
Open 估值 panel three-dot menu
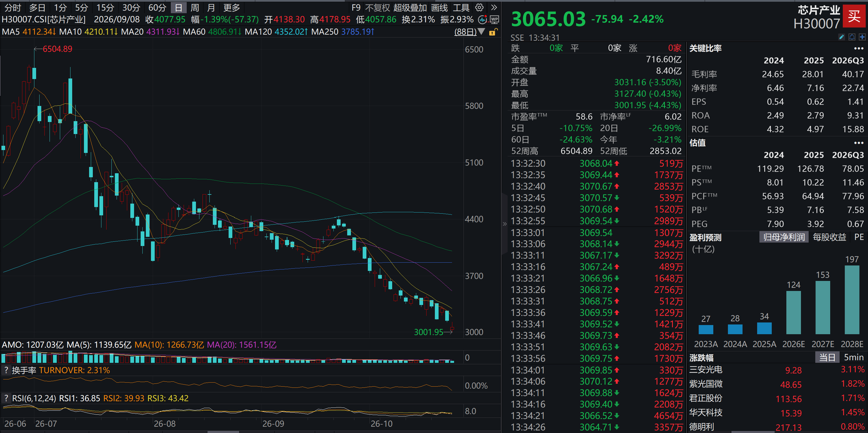click(859, 143)
